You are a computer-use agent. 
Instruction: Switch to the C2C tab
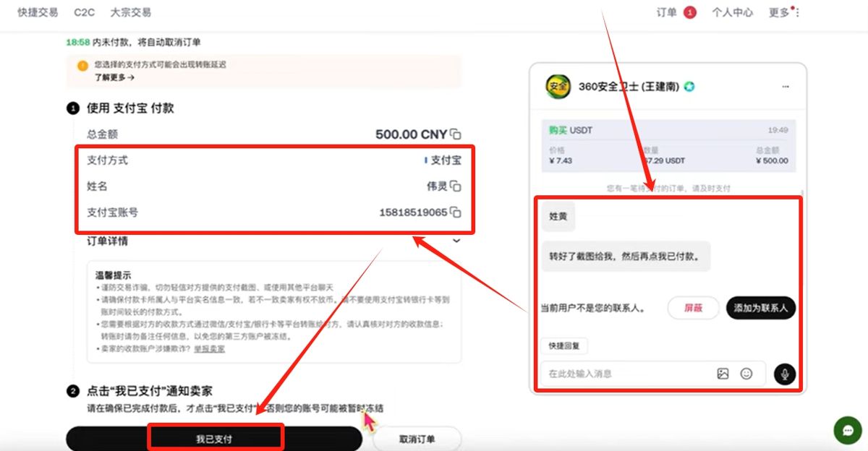click(83, 12)
